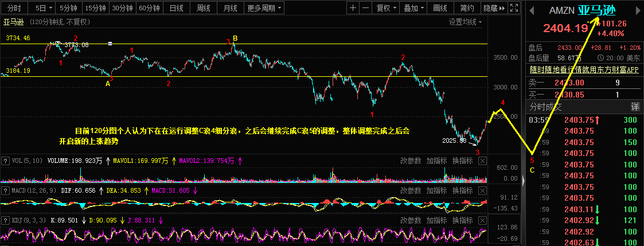Click 加指标 in the KDJ panel
644x246 pixels.
tap(436, 220)
